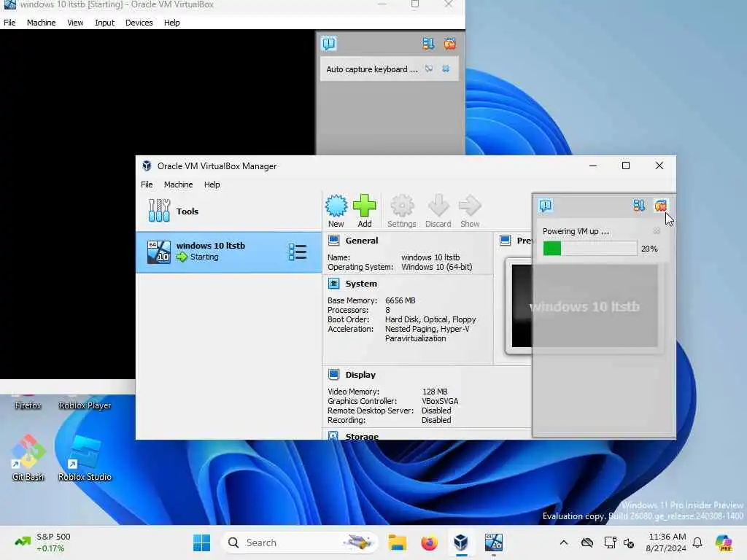Maximize the VirtualBox Manager window
This screenshot has width=747, height=560.
tap(626, 166)
